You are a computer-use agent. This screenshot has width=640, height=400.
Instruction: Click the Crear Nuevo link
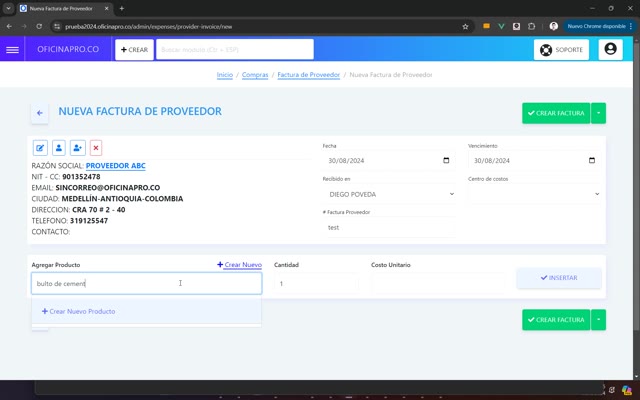[x=239, y=264]
